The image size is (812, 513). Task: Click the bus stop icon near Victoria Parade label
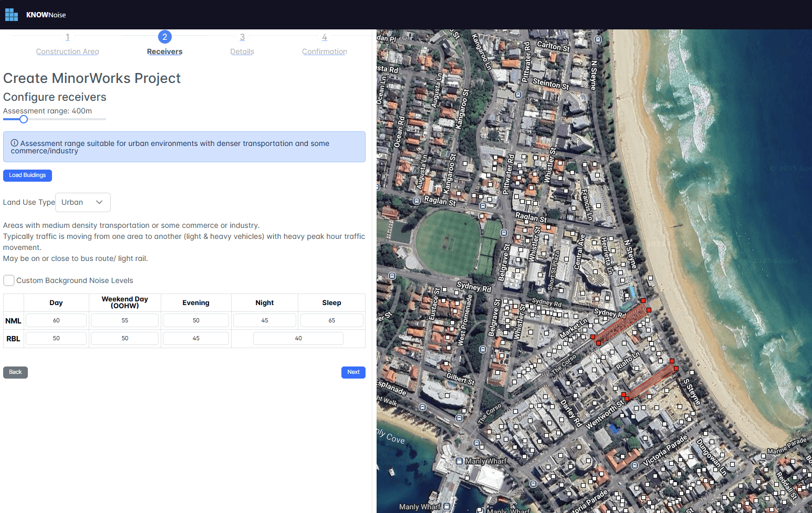tap(634, 465)
